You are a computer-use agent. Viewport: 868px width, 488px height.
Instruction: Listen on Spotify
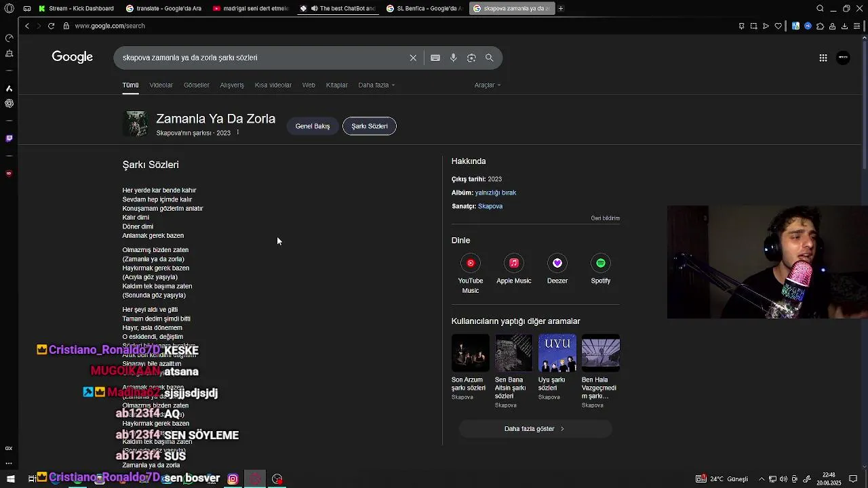pyautogui.click(x=601, y=270)
